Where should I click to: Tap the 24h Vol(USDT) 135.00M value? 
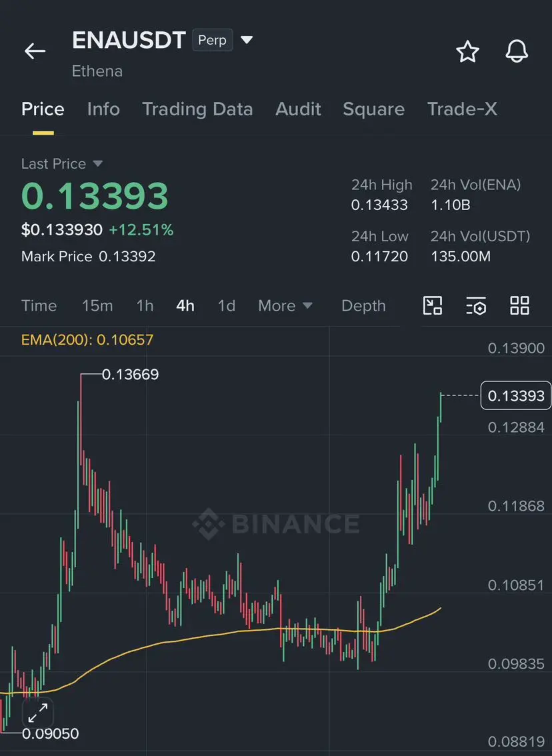[461, 257]
